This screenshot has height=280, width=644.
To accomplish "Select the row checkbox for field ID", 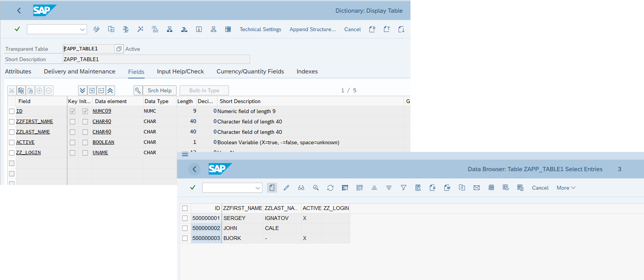I will (12, 111).
